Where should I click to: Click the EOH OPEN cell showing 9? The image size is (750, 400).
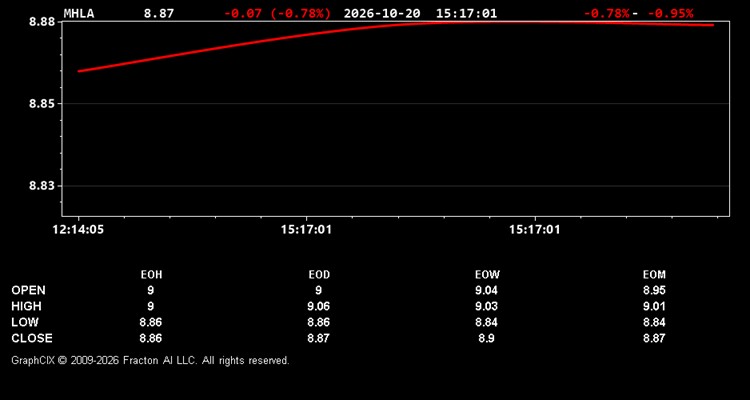coord(151,290)
